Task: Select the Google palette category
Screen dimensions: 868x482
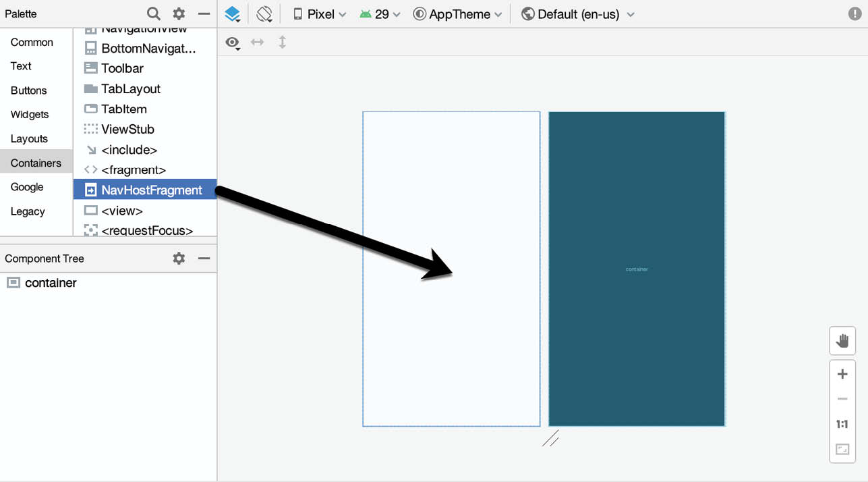Action: tap(27, 187)
